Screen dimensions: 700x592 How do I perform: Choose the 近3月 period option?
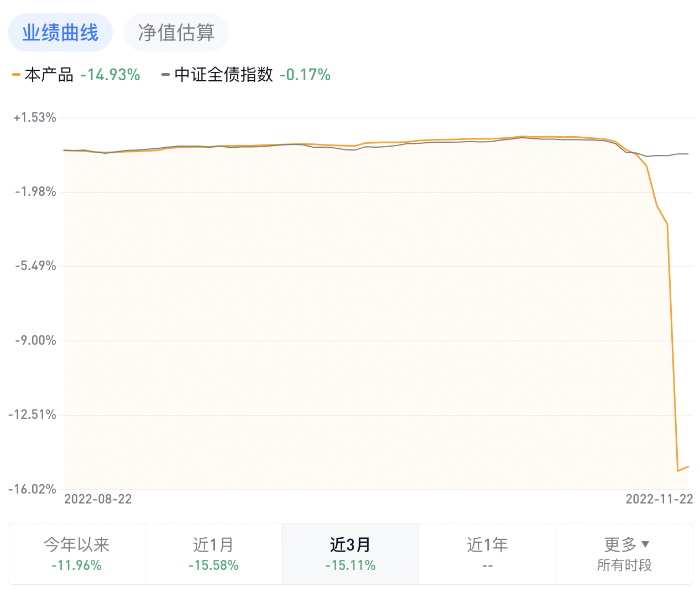(351, 553)
